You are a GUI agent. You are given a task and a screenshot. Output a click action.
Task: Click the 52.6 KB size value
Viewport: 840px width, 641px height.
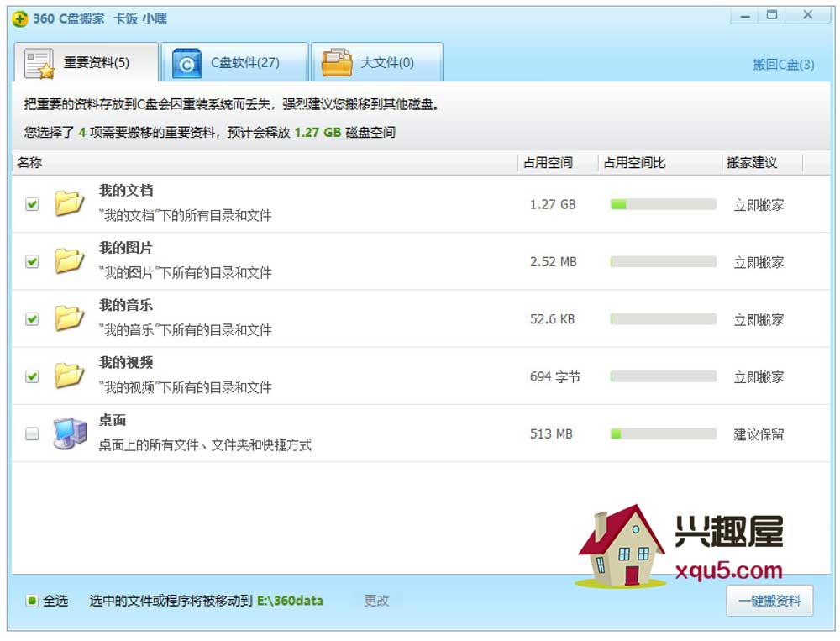point(553,319)
